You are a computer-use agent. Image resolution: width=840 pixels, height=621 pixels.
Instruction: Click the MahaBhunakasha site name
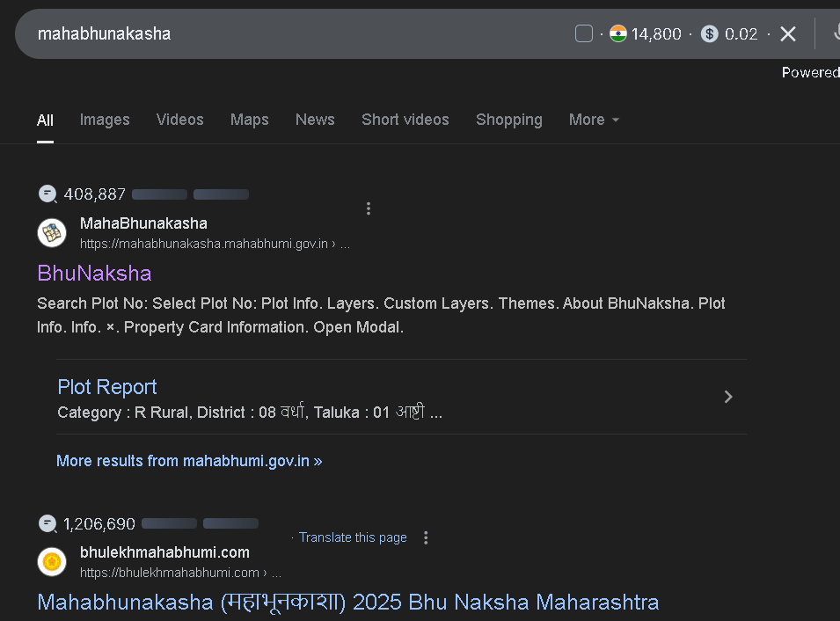click(x=143, y=223)
